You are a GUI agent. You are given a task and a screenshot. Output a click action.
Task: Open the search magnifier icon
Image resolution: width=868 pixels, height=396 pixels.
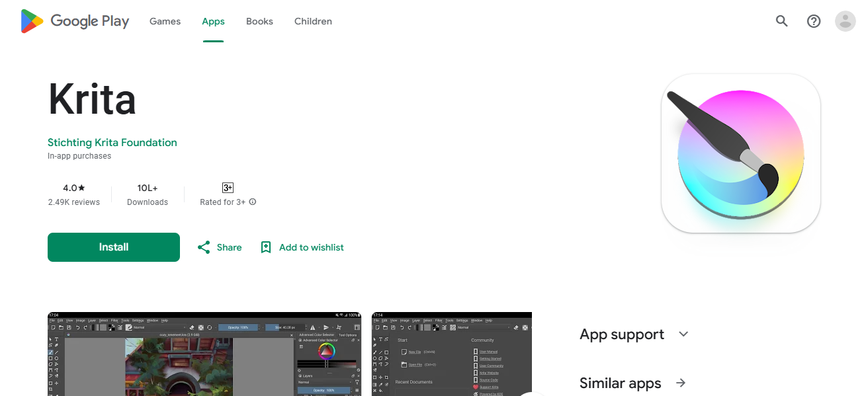pyautogui.click(x=782, y=21)
